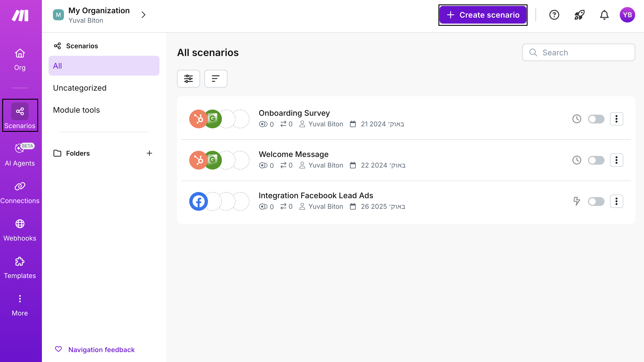Click the rocket what's new icon

pos(579,15)
